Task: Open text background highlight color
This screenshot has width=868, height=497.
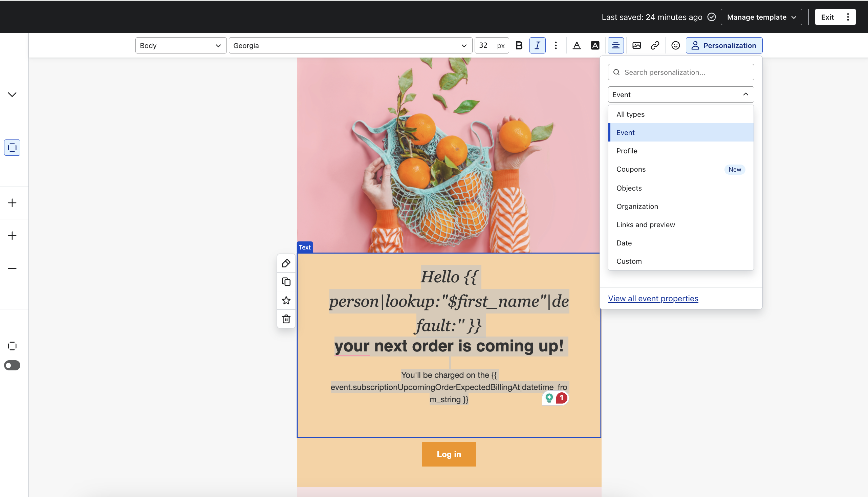Action: [595, 45]
